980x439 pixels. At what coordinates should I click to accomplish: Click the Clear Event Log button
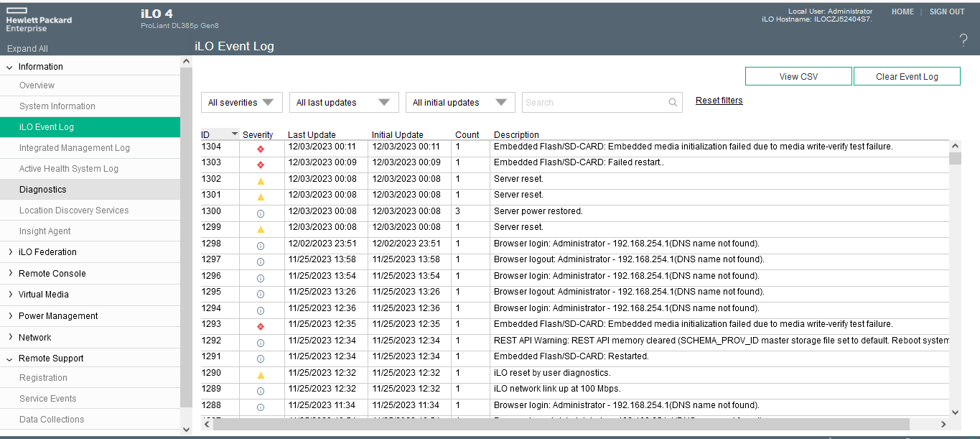point(907,77)
